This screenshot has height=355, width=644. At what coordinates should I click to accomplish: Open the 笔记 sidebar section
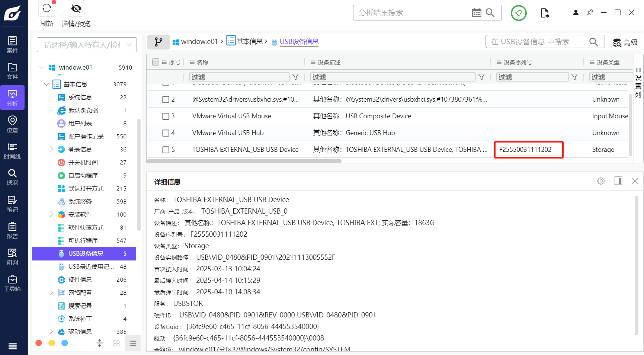[x=12, y=204]
